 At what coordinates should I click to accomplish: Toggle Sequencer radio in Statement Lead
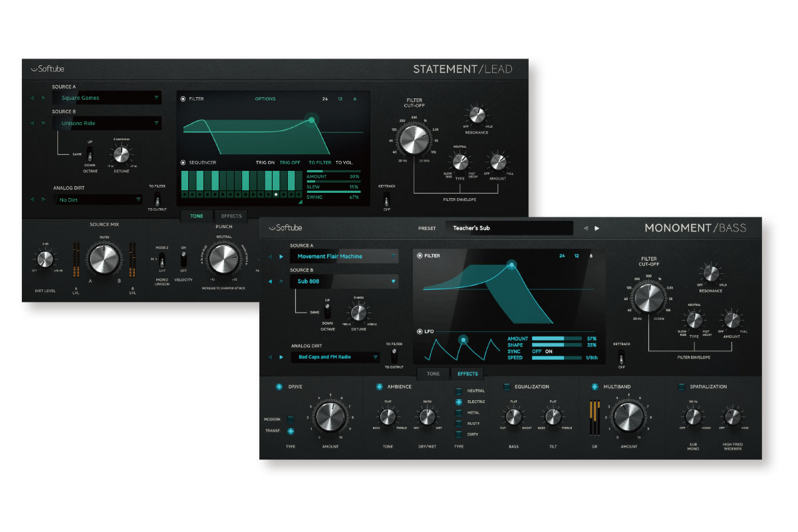184,162
